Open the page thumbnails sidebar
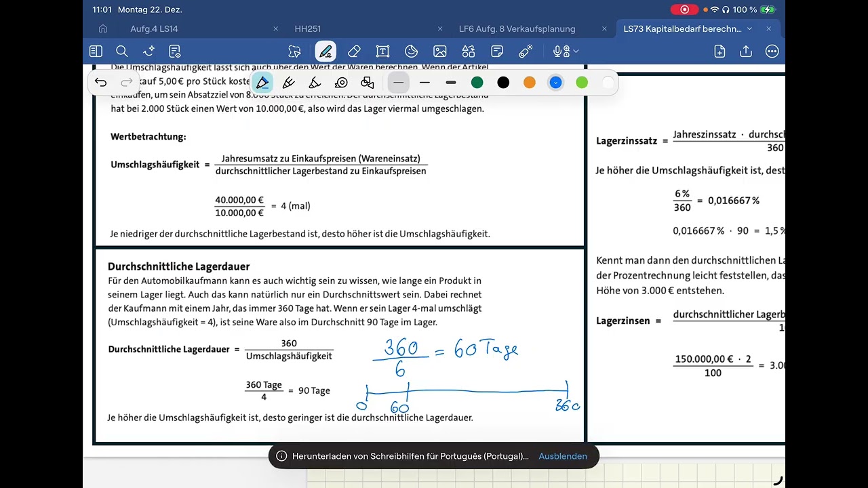This screenshot has height=488, width=868. (96, 52)
